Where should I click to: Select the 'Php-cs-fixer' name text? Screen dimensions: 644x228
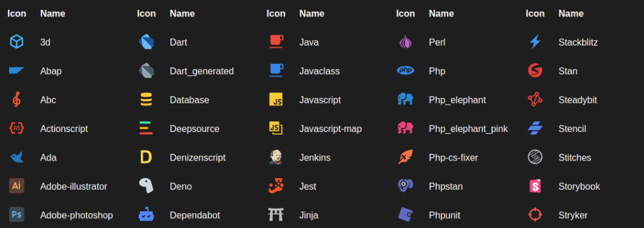click(x=454, y=157)
